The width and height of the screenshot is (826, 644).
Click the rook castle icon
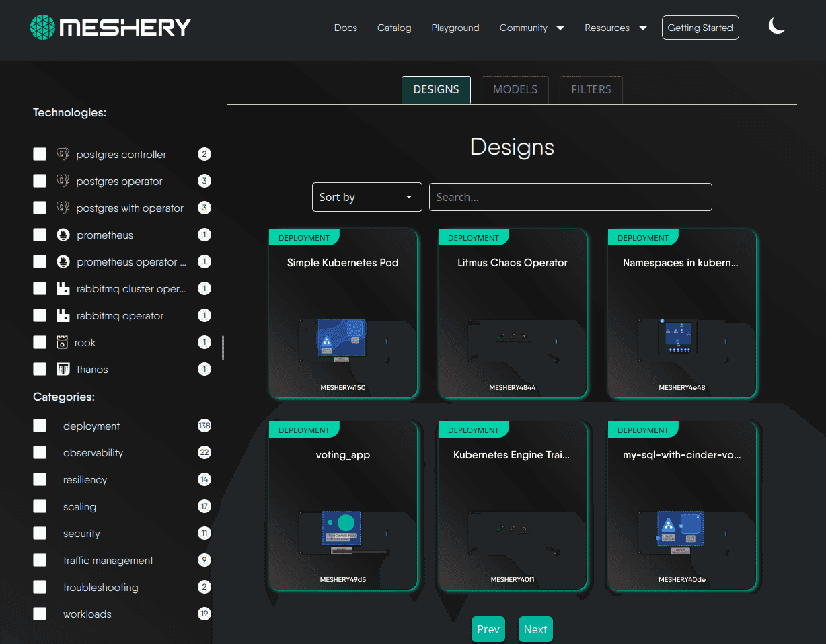tap(62, 342)
